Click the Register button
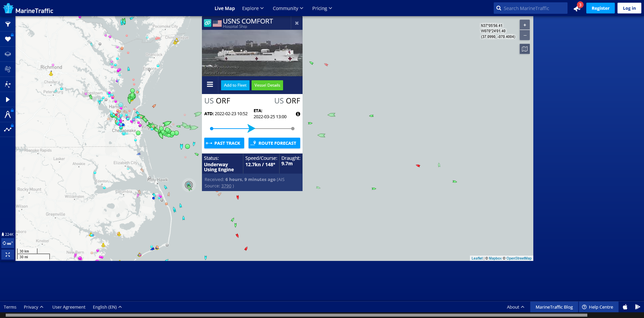The height and width of the screenshot is (318, 644). (600, 8)
